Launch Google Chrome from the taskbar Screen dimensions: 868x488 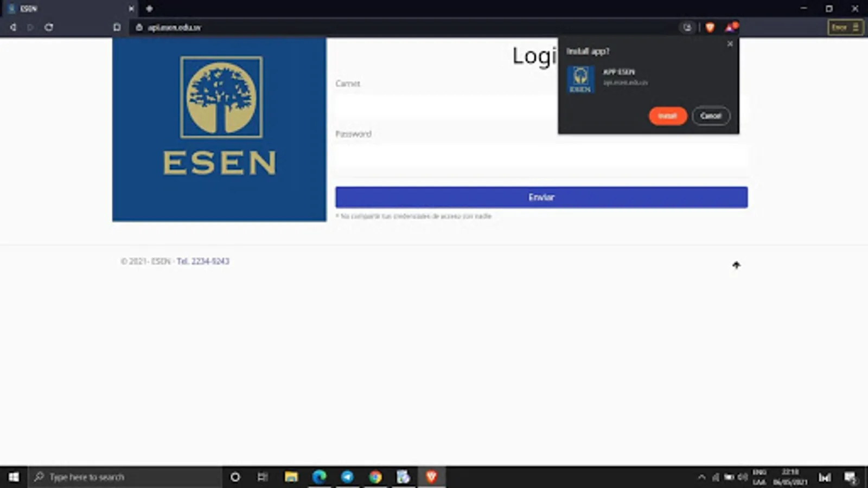(x=375, y=477)
